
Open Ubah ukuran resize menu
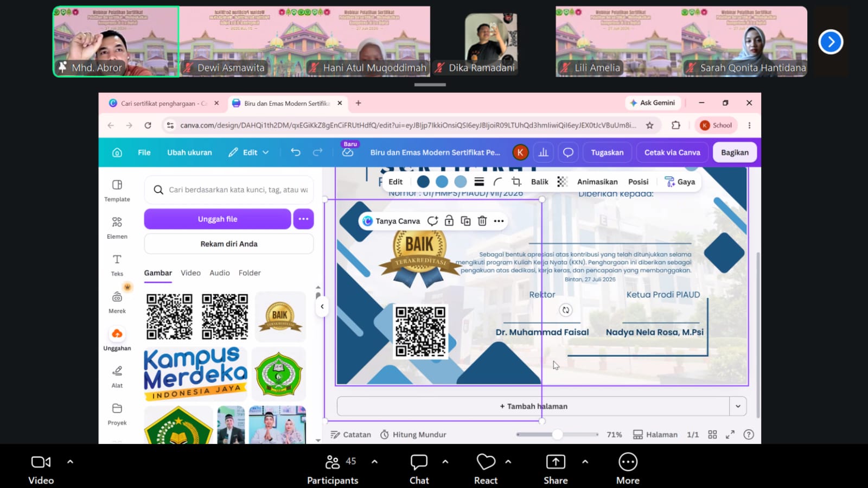189,153
